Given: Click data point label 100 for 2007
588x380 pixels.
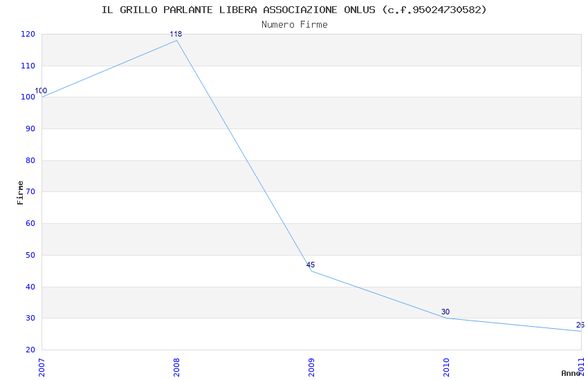Looking at the screenshot, I should (x=41, y=91).
